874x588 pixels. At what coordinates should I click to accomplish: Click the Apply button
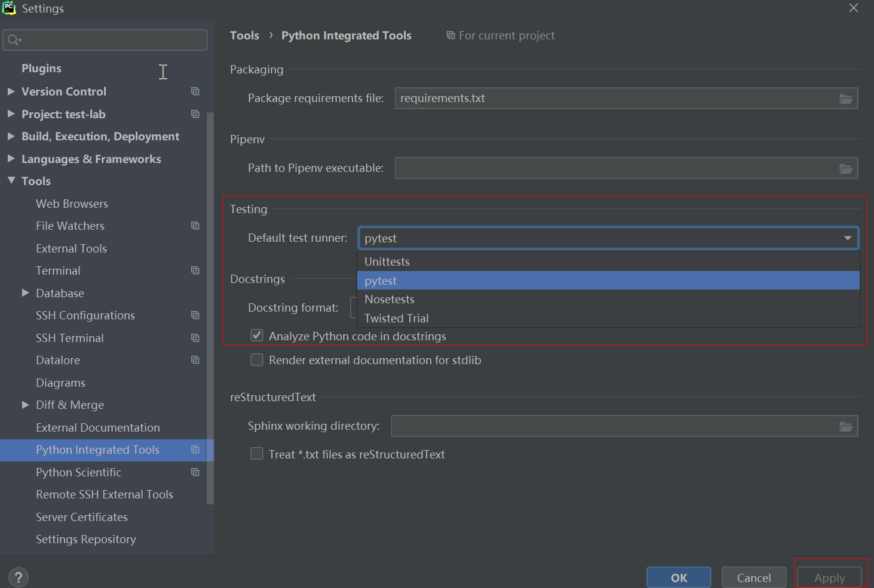point(829,577)
